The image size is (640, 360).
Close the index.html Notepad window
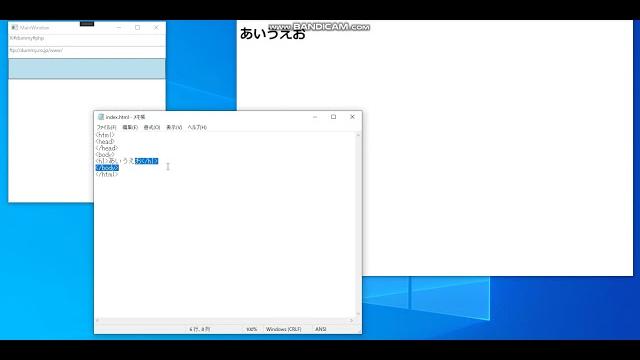pos(352,117)
